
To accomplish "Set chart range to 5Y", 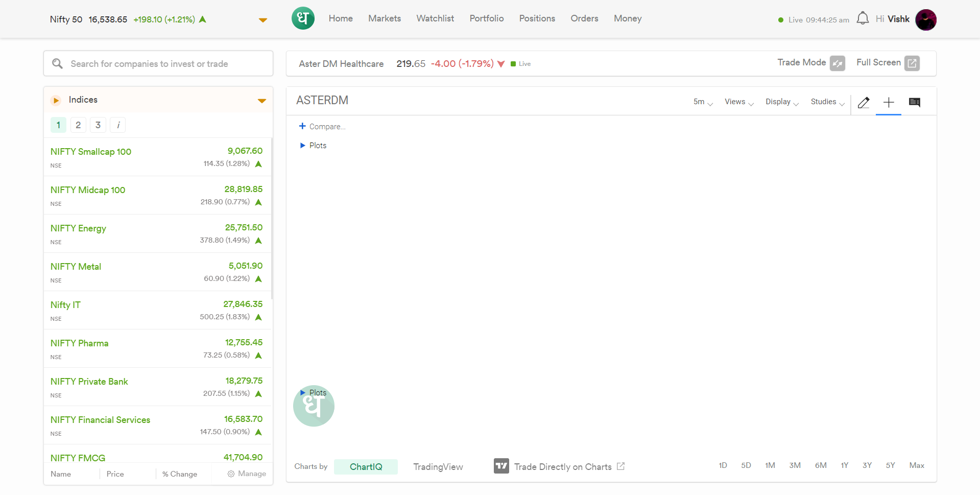I will tap(891, 465).
